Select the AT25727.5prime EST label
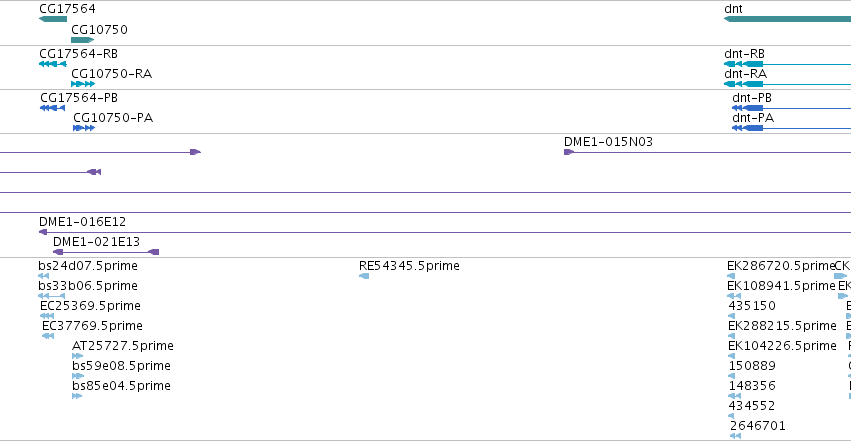The width and height of the screenshot is (851, 441). [x=123, y=346]
